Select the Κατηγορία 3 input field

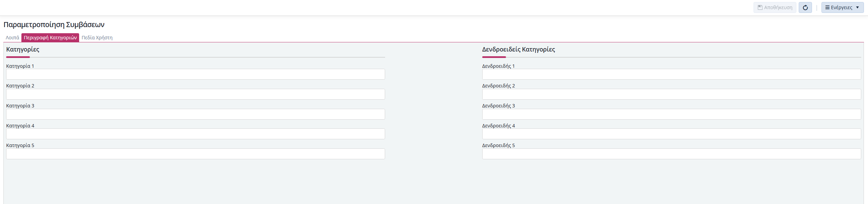pos(195,114)
